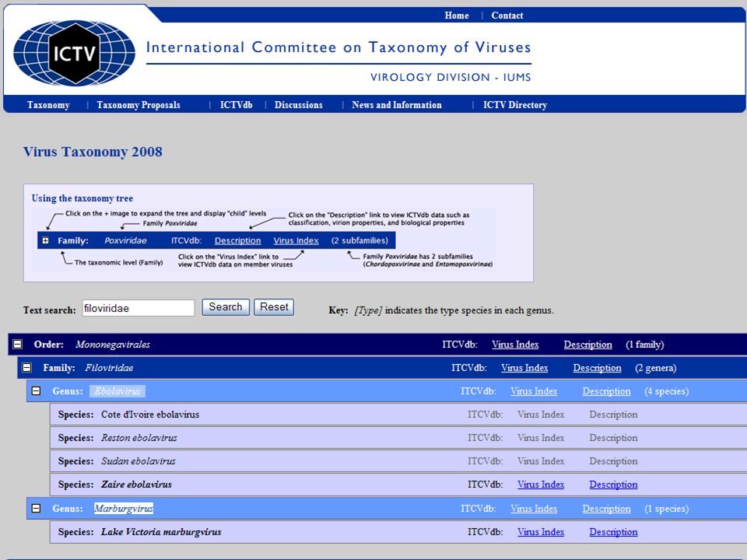Open the Discussions menu item
The image size is (747, 560).
(x=298, y=105)
